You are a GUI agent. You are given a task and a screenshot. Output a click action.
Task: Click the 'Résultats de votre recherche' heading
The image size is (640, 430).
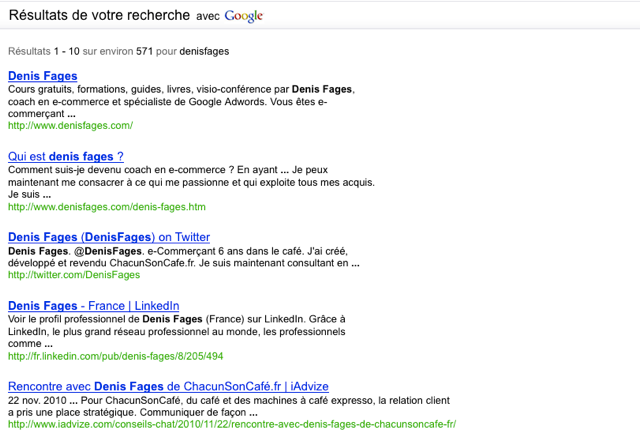click(x=99, y=15)
